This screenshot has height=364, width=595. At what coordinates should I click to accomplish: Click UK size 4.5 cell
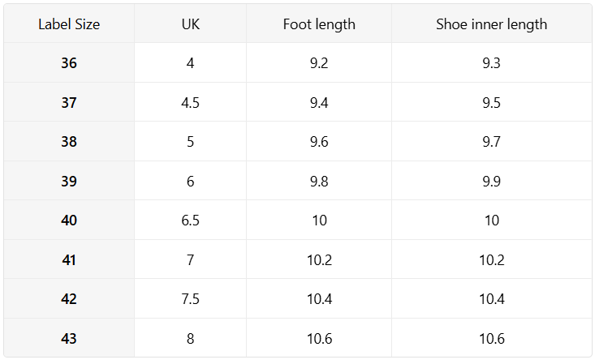tap(190, 102)
